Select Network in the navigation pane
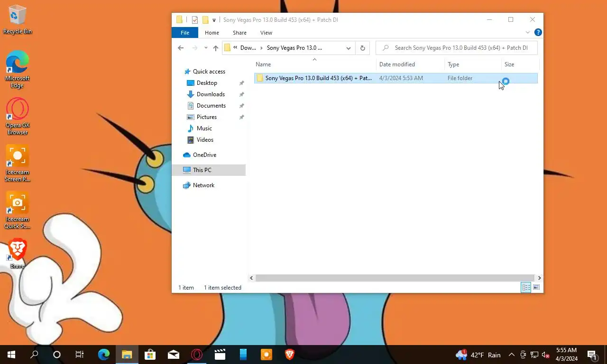The image size is (607, 364). 203,185
